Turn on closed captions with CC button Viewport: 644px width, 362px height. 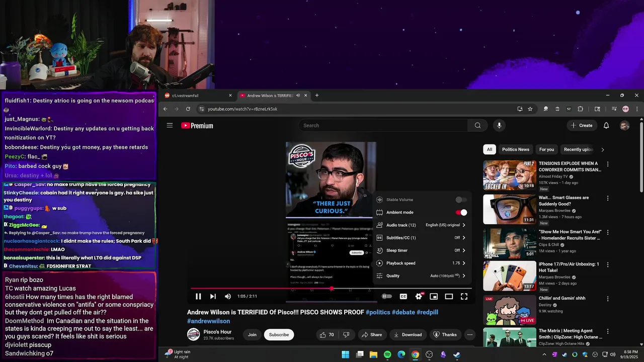tap(403, 297)
